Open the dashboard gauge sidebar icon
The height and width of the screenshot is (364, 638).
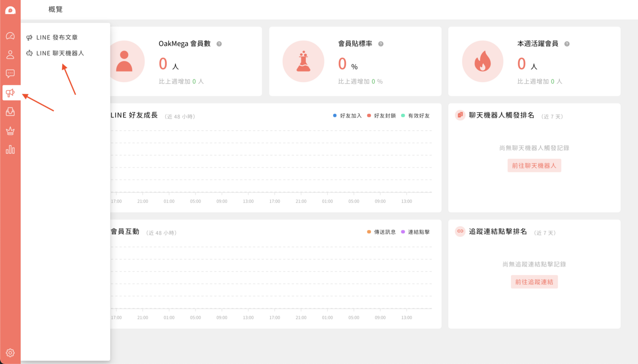[10, 36]
